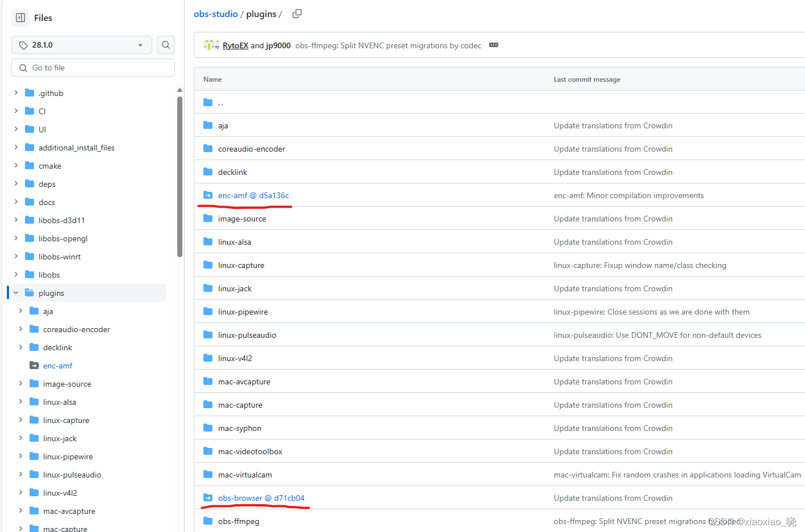Expand the CI folder chevron
The image size is (805, 532).
[x=16, y=111]
